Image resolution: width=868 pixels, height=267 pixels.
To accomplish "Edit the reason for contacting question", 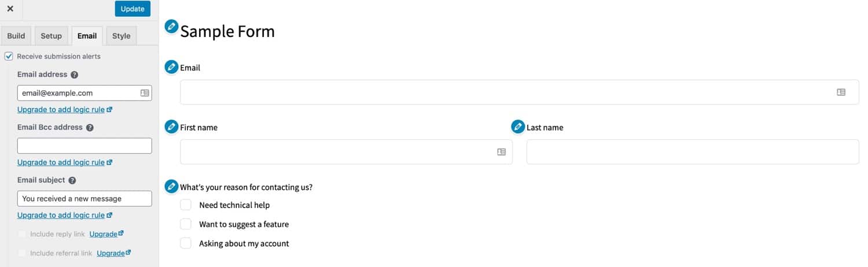I will (171, 186).
